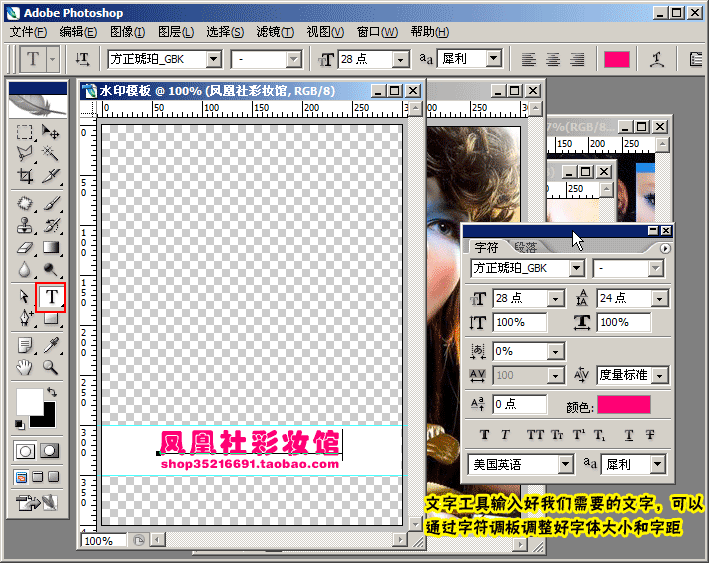Select the Healing Brush tool

(24, 203)
